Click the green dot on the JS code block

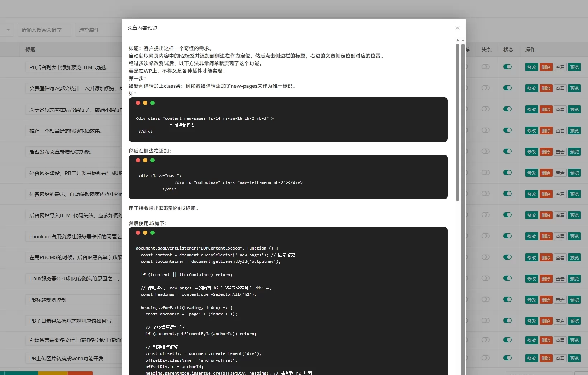(x=152, y=233)
